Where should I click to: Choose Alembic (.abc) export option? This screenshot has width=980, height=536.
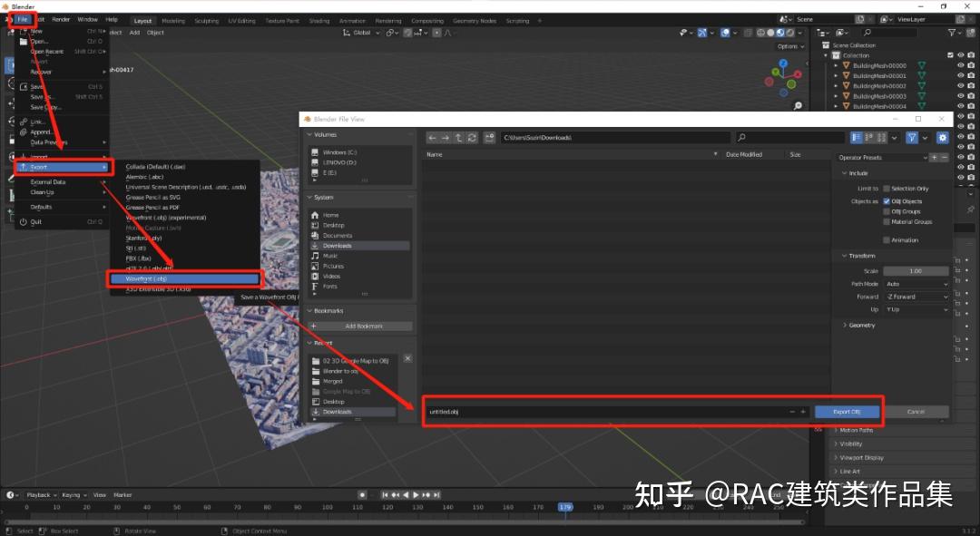click(144, 177)
